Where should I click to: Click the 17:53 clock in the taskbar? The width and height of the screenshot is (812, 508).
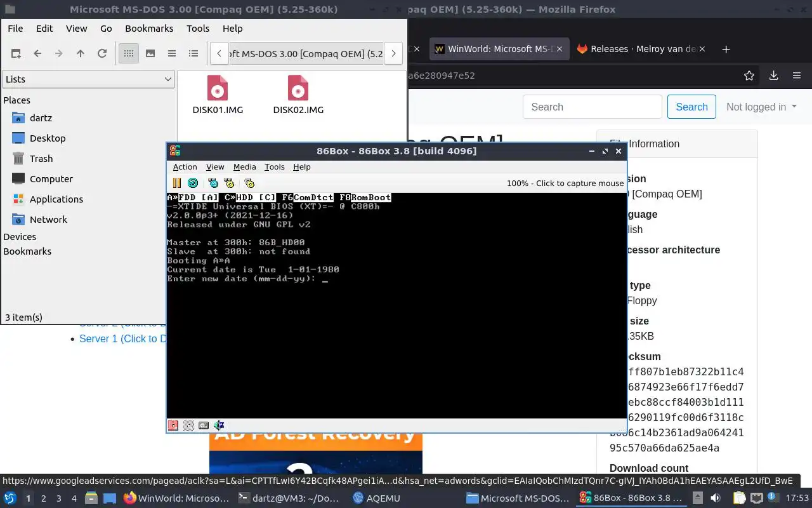797,498
